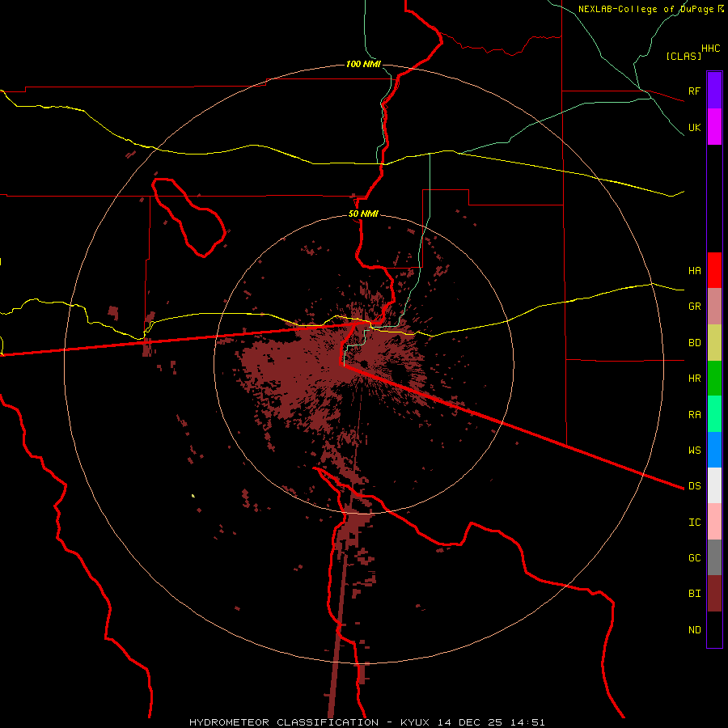This screenshot has width=728, height=728.
Task: Select the GR legend color block
Action: coord(714,307)
